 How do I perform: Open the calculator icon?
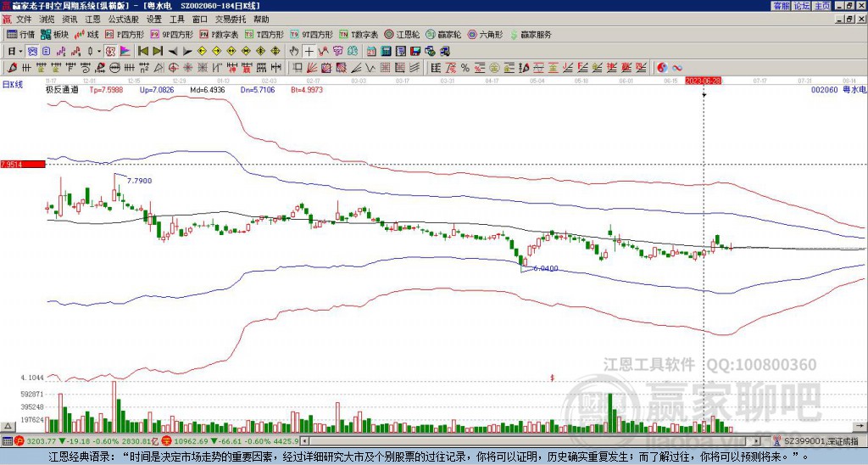[386, 52]
